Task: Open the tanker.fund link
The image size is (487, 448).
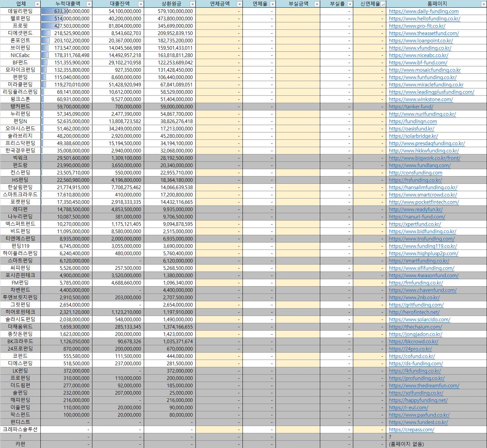Action: 411,107
